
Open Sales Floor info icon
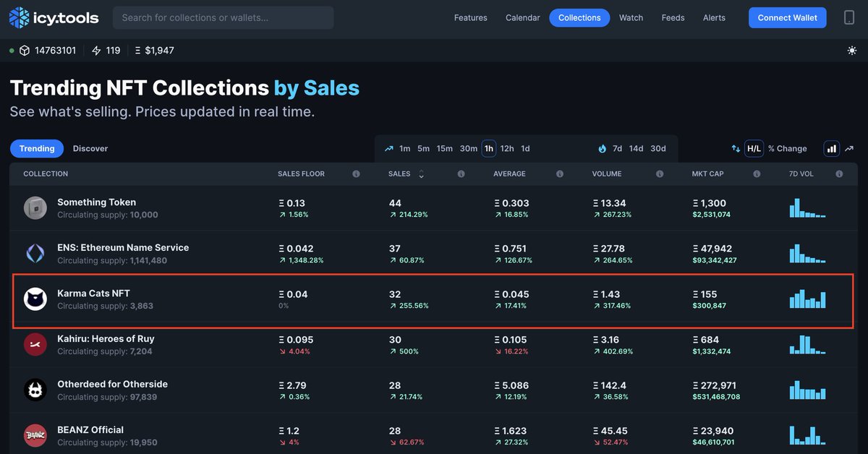(x=356, y=174)
